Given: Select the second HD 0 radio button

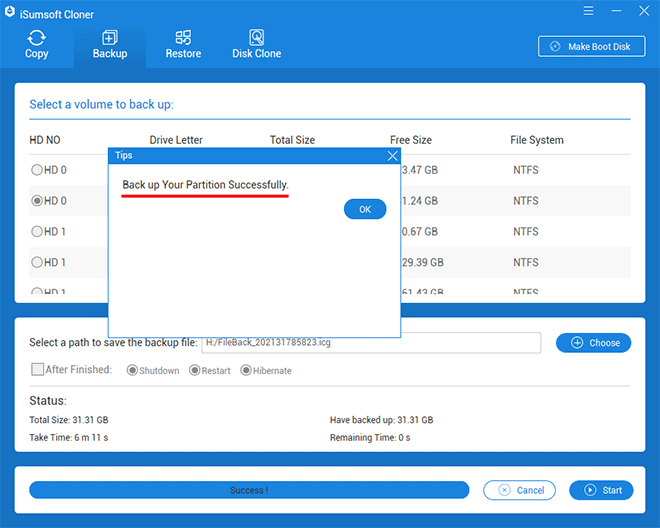Looking at the screenshot, I should [x=37, y=201].
